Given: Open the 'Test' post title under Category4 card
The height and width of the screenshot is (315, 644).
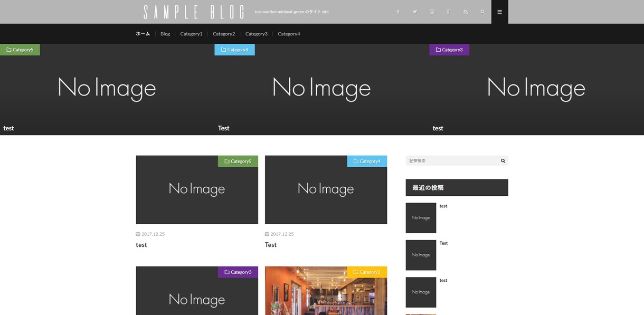Looking at the screenshot, I should [271, 245].
